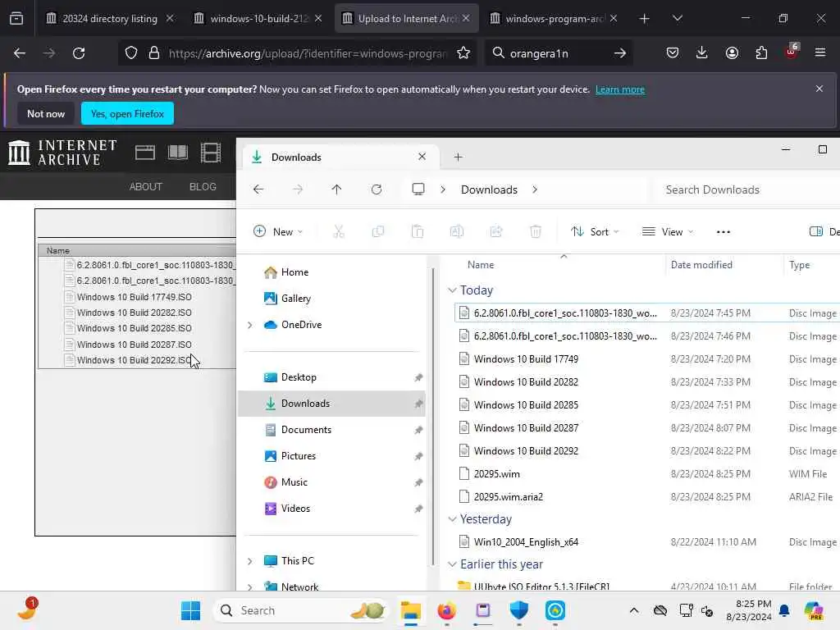Open the Internet Archive web icon

tap(144, 153)
